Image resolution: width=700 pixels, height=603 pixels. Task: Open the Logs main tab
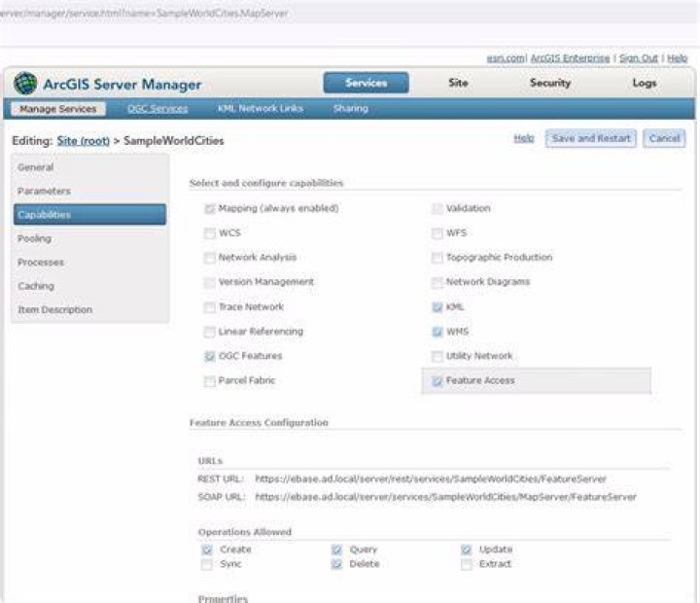[645, 83]
